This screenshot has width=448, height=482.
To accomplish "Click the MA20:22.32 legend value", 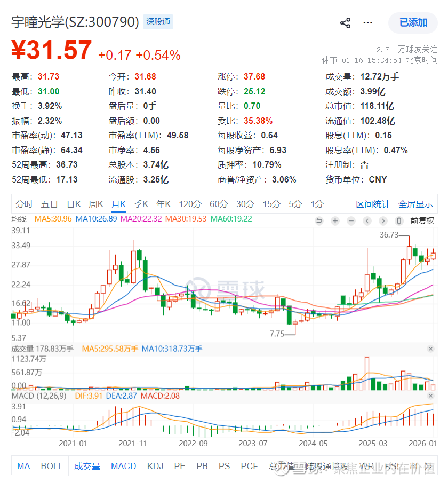I will [x=141, y=219].
